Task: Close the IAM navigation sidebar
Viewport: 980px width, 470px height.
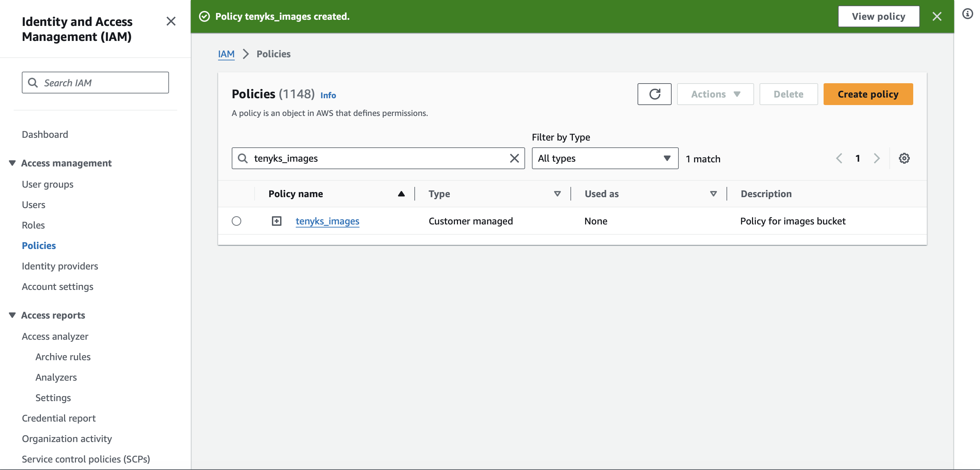Action: [171, 21]
